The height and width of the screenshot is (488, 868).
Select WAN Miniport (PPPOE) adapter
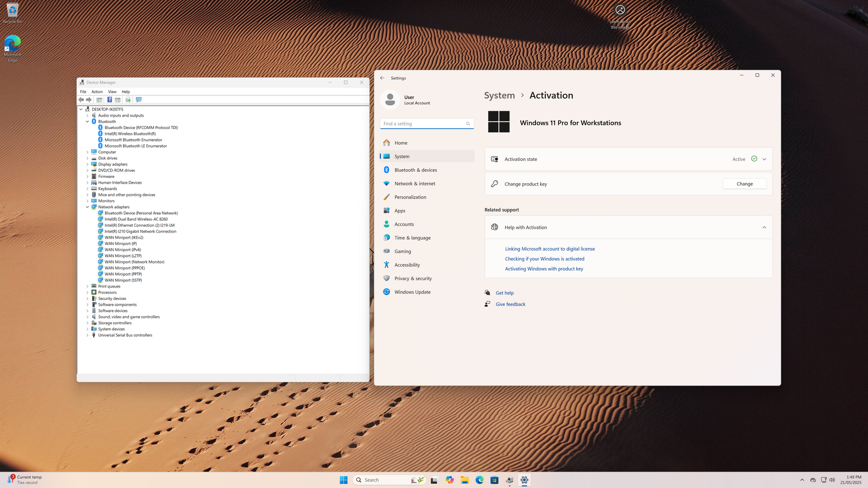pos(124,268)
